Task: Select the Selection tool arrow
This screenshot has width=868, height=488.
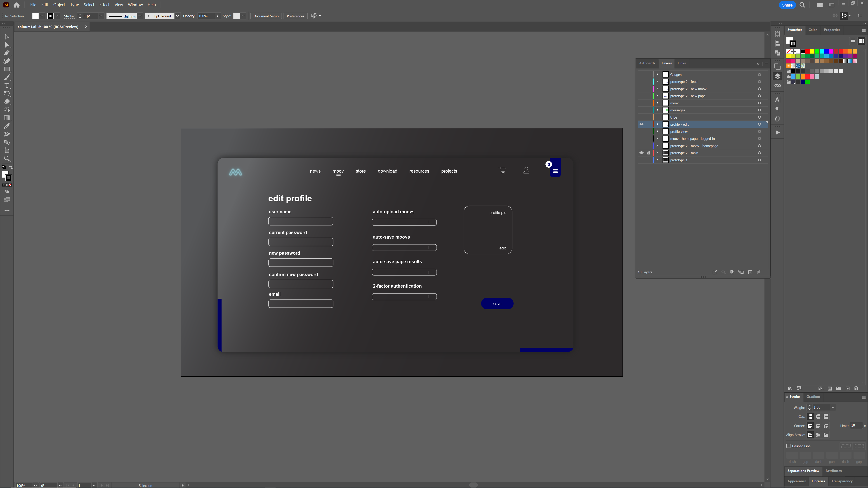Action: pos(7,37)
